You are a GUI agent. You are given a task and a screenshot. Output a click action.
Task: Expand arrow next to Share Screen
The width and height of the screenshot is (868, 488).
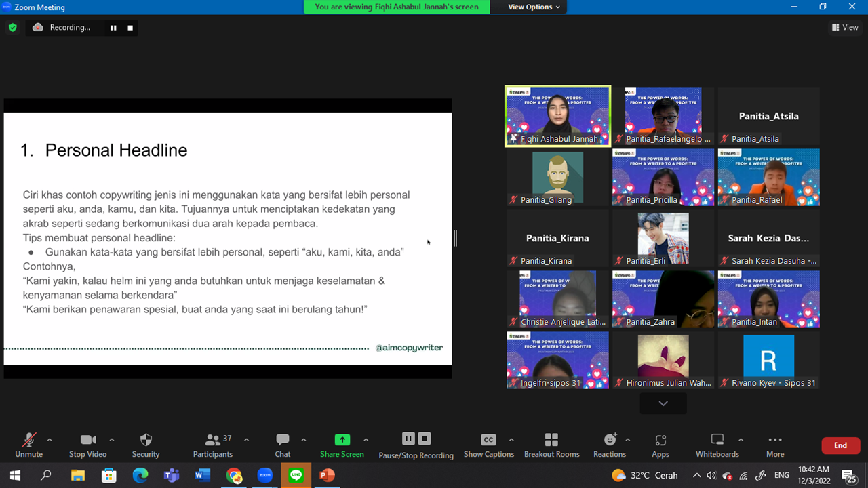pyautogui.click(x=366, y=440)
